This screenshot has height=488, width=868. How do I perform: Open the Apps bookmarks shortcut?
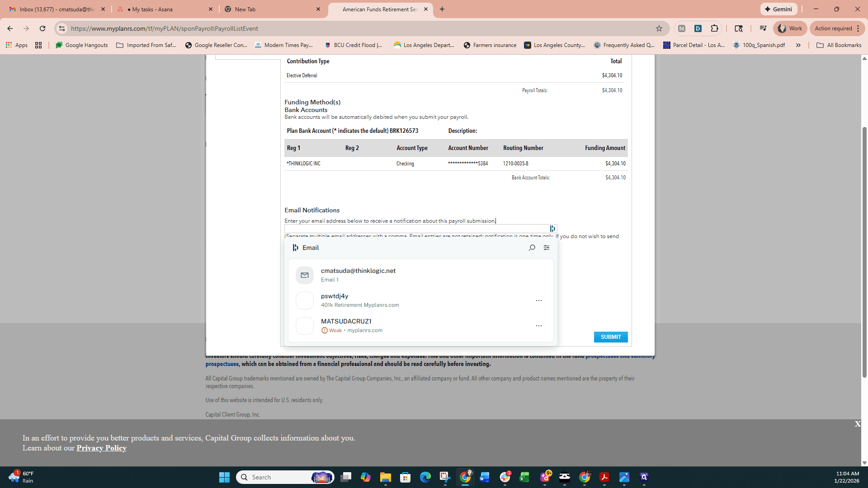coord(17,45)
